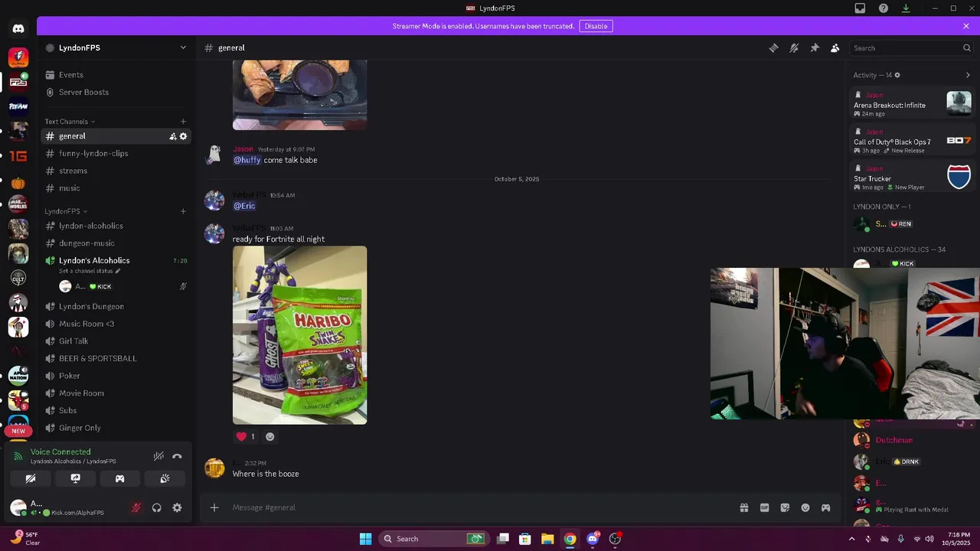The width and height of the screenshot is (980, 551).
Task: Disconnect from voice call
Action: (177, 456)
